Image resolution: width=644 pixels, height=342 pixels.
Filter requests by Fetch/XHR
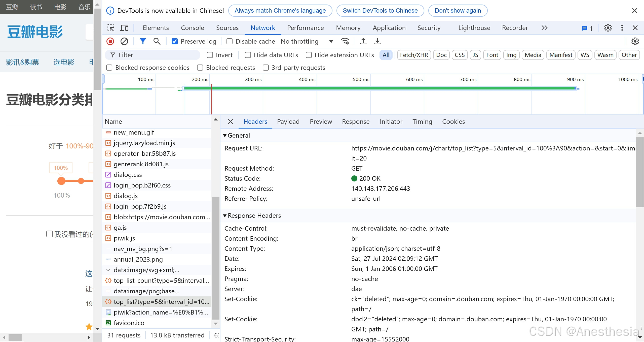tap(414, 55)
